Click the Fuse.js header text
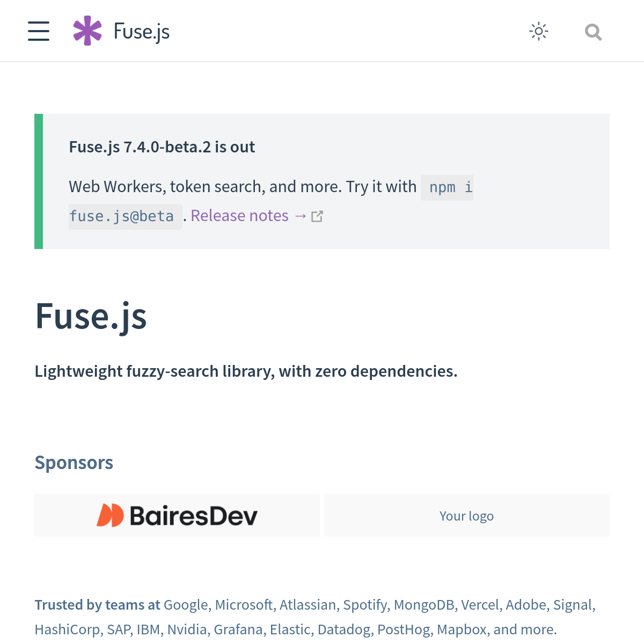The width and height of the screenshot is (644, 644). pos(141,31)
